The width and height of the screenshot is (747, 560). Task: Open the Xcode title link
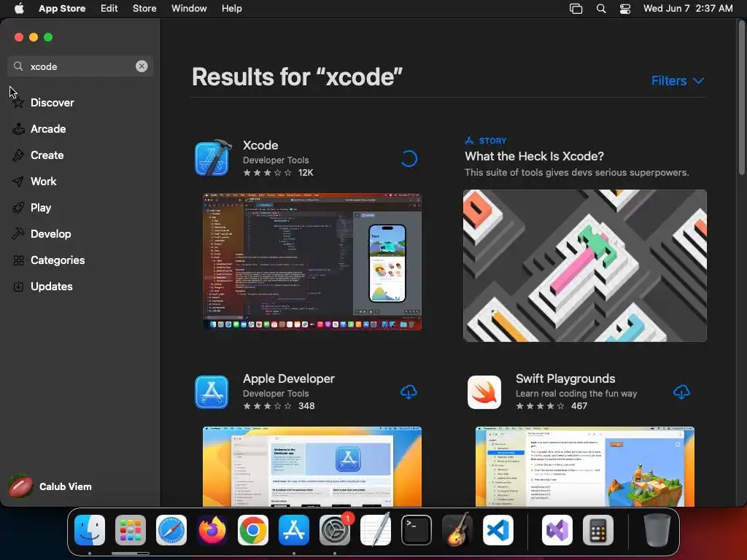click(x=260, y=145)
